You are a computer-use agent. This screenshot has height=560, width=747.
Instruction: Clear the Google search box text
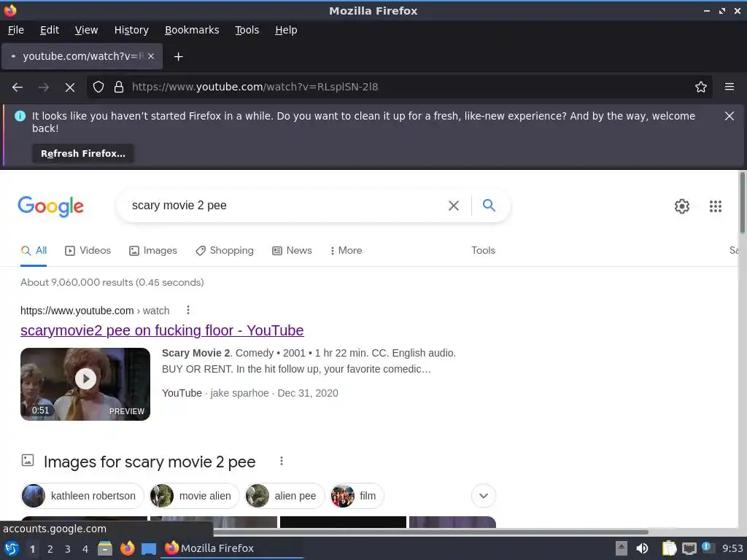(454, 205)
